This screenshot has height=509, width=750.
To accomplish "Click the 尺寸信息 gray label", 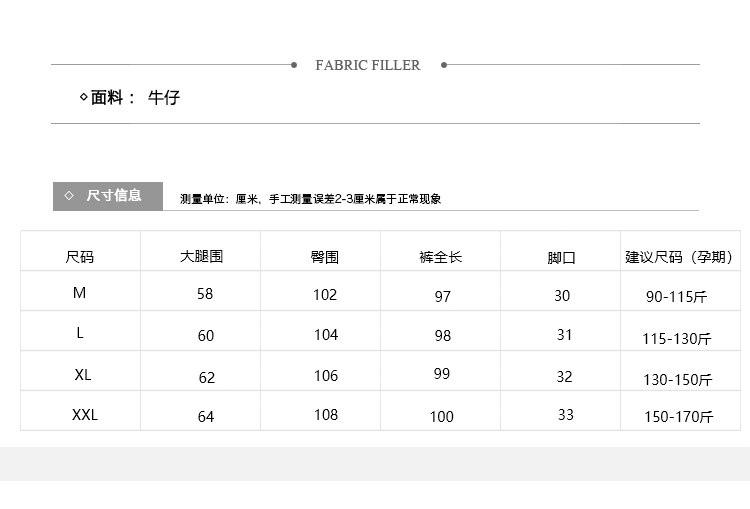I will click(x=111, y=195).
